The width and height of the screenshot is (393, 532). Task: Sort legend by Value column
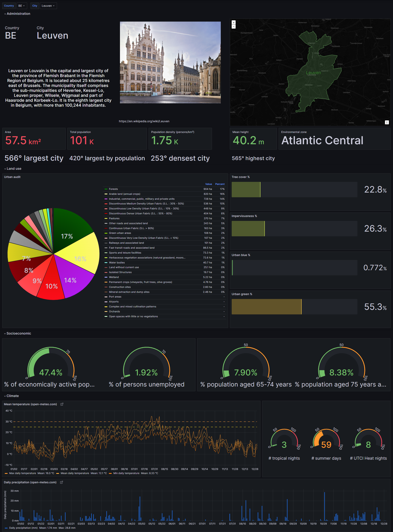[209, 184]
